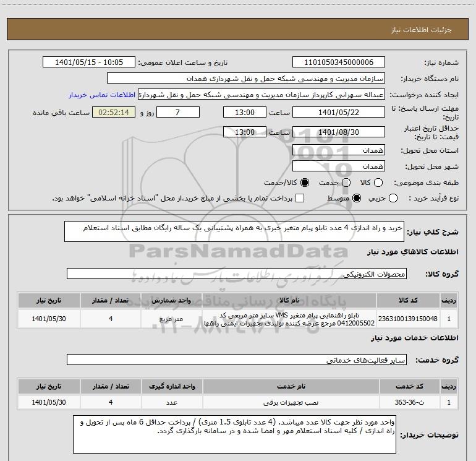Select the 'خدمت' radio button
The height and width of the screenshot is (461, 476).
pos(346,183)
